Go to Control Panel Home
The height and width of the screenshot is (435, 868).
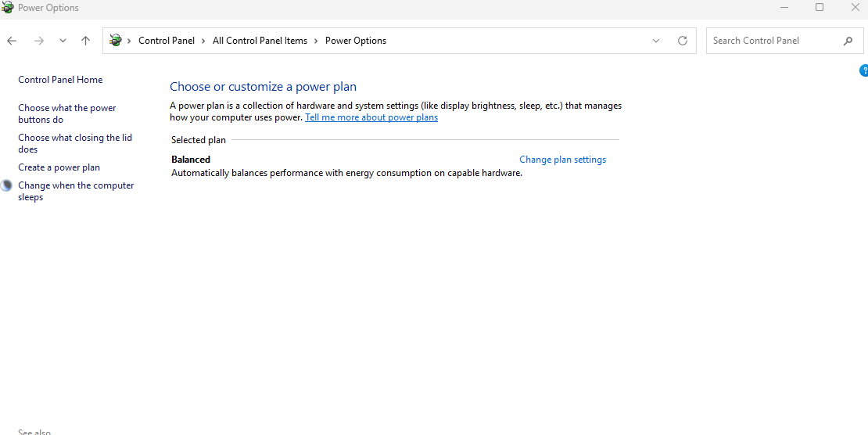[x=60, y=80]
